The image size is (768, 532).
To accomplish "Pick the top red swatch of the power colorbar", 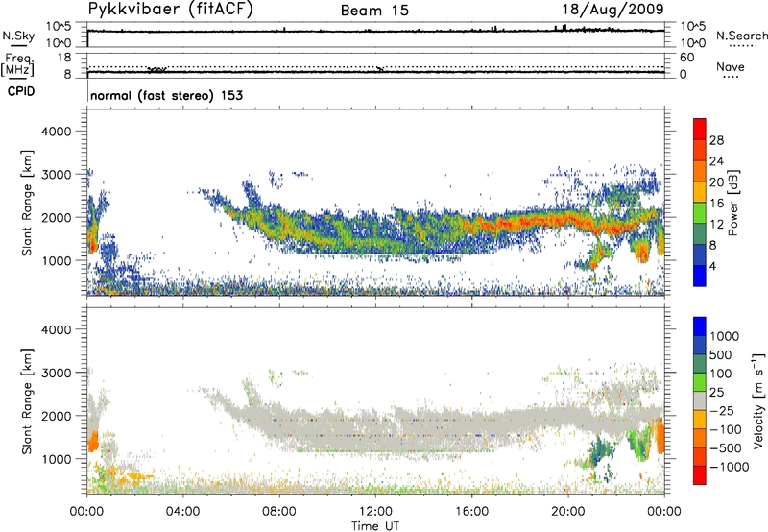I will (700, 129).
